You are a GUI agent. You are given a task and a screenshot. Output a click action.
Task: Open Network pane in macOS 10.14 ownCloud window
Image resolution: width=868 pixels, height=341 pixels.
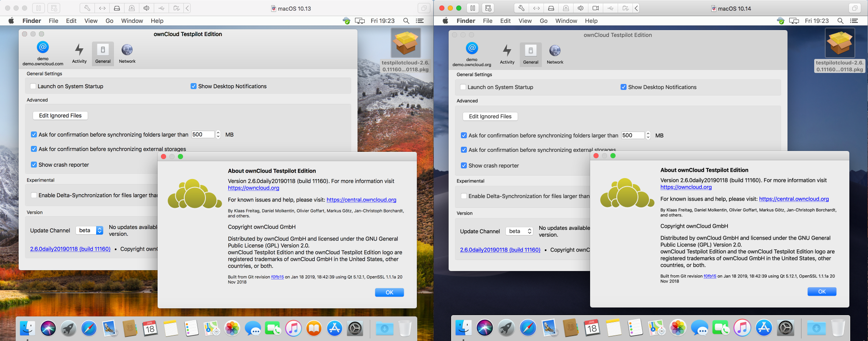555,54
